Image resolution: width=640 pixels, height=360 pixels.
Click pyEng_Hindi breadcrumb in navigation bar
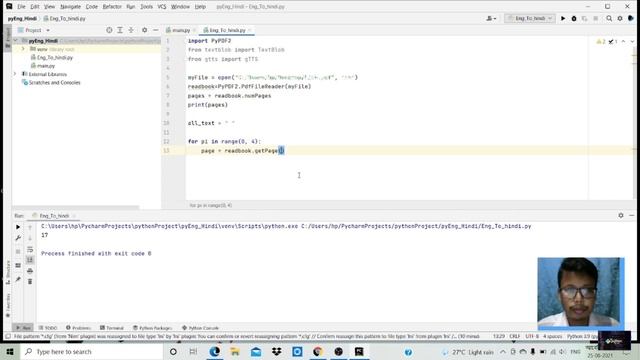pos(22,18)
